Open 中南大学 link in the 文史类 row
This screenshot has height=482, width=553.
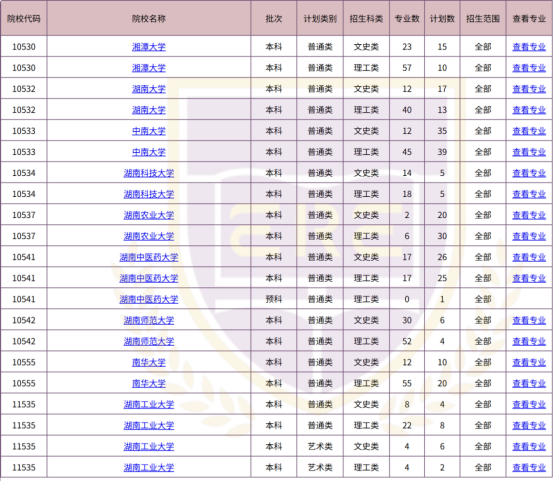coord(148,131)
